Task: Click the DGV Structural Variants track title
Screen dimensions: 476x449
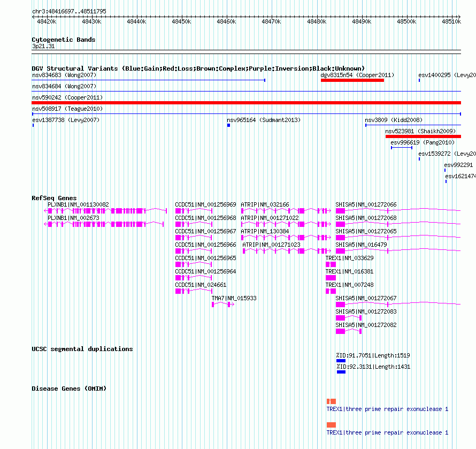Action: pyautogui.click(x=198, y=69)
